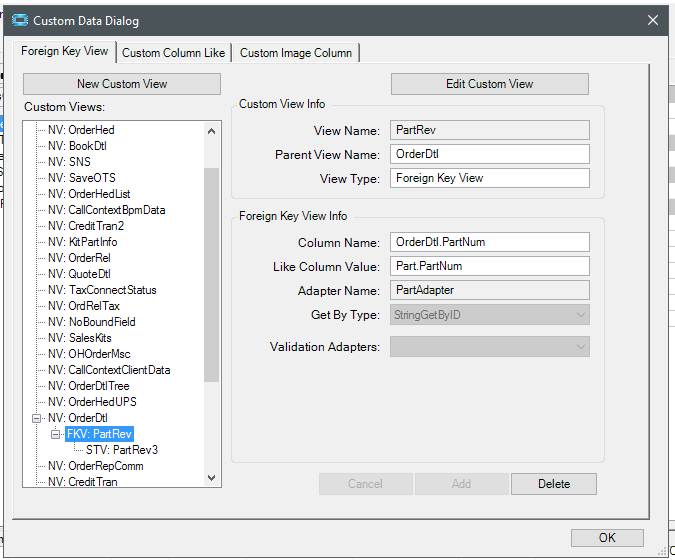Collapse the FKV: PartRev tree node
The image size is (675, 560).
coord(55,434)
